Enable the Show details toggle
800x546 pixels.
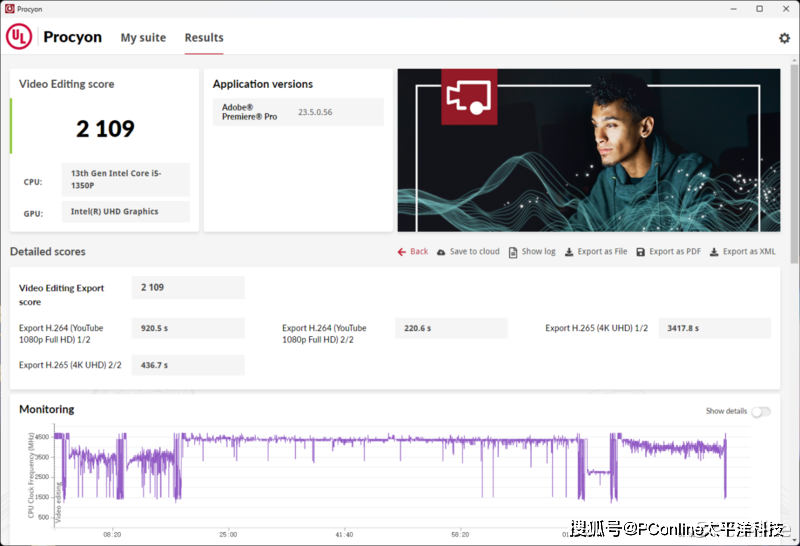pyautogui.click(x=760, y=411)
